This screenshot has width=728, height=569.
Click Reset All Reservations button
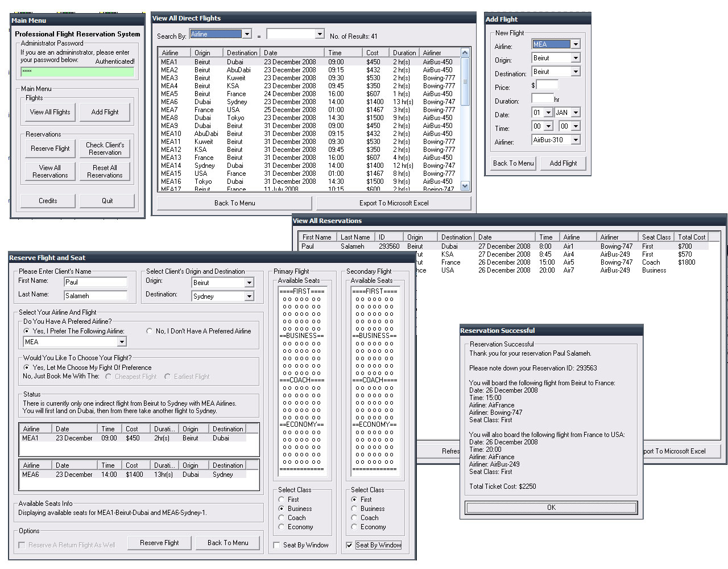(105, 171)
